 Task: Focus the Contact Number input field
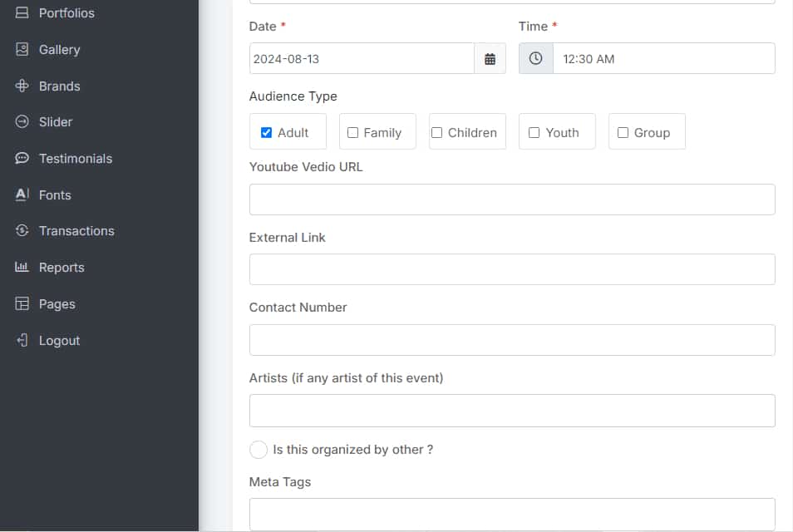click(x=512, y=340)
